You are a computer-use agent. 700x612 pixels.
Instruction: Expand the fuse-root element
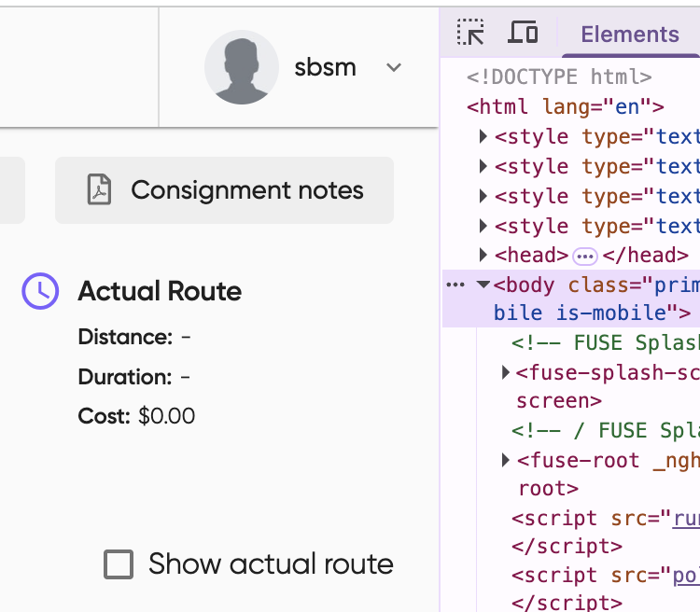(505, 460)
